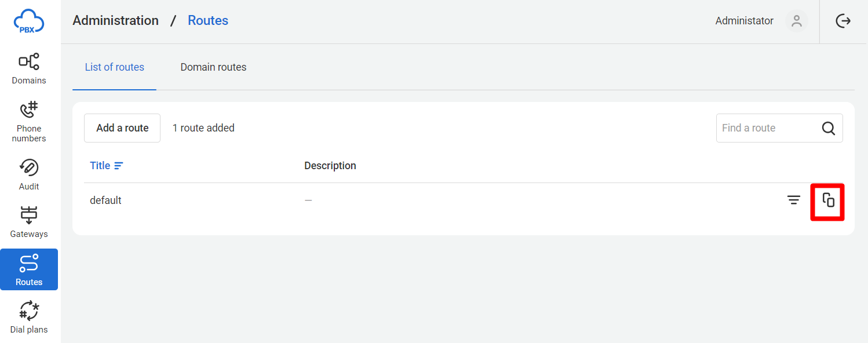Click the log out arrow icon

click(x=843, y=21)
